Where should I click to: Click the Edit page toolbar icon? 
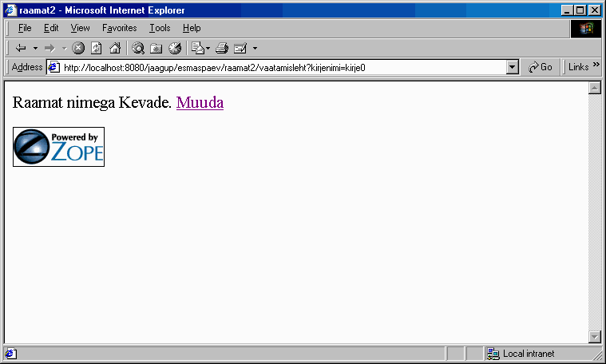[x=240, y=48]
